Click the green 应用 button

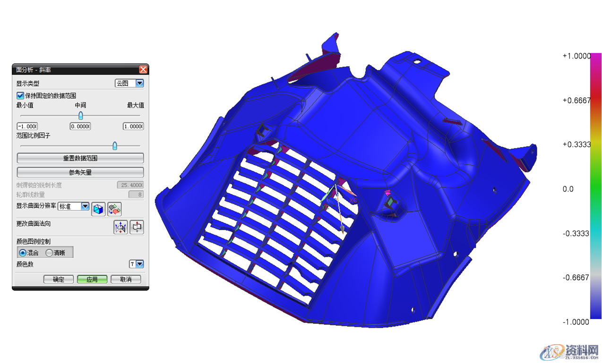(92, 279)
